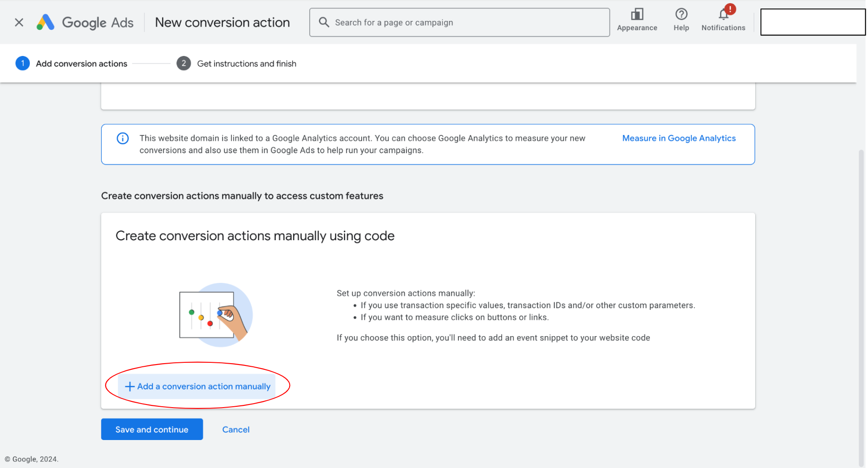
Task: Click the step 2 number circle
Action: [x=183, y=63]
